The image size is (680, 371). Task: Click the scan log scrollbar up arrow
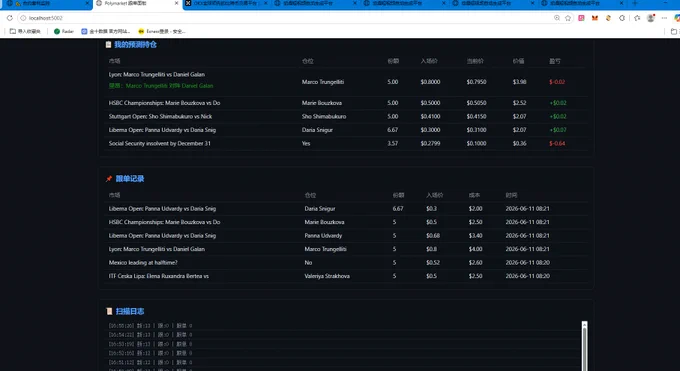(585, 324)
